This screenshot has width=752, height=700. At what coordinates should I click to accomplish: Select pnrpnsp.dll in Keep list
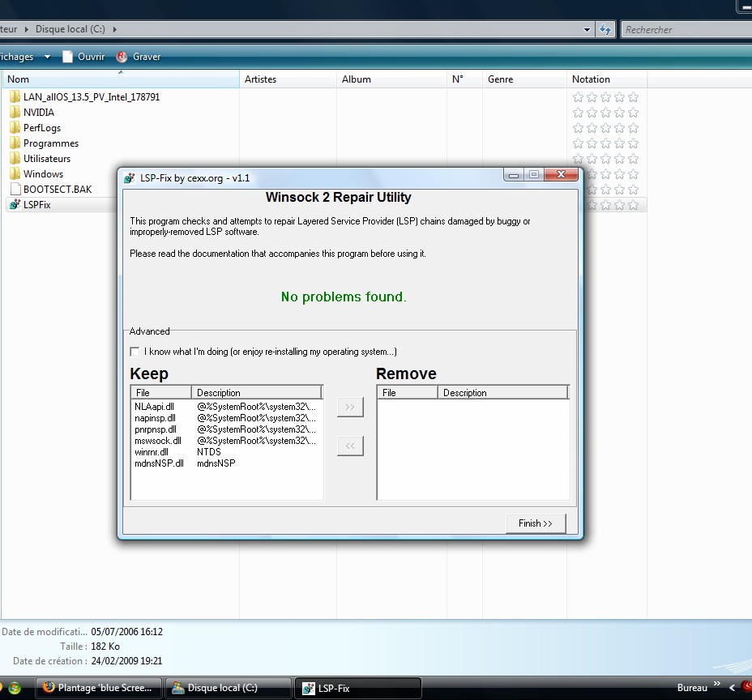coord(156,429)
